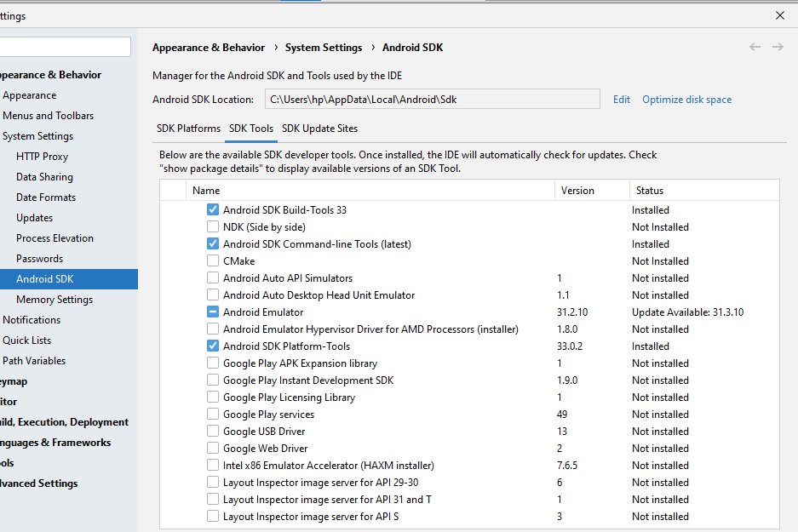The height and width of the screenshot is (532, 798).
Task: Open Memory Settings
Action: point(55,299)
